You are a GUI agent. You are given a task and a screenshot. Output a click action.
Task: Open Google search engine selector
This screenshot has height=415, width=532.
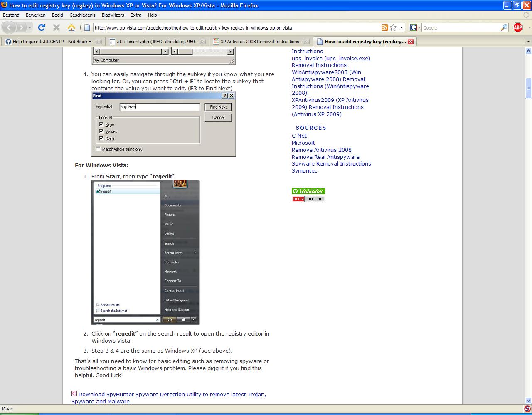415,28
